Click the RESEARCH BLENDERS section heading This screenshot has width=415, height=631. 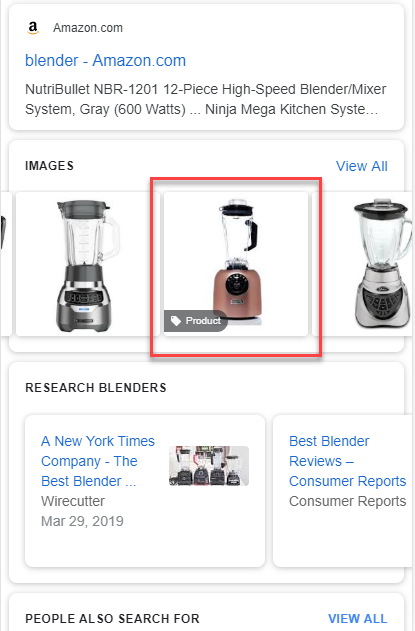coord(96,388)
